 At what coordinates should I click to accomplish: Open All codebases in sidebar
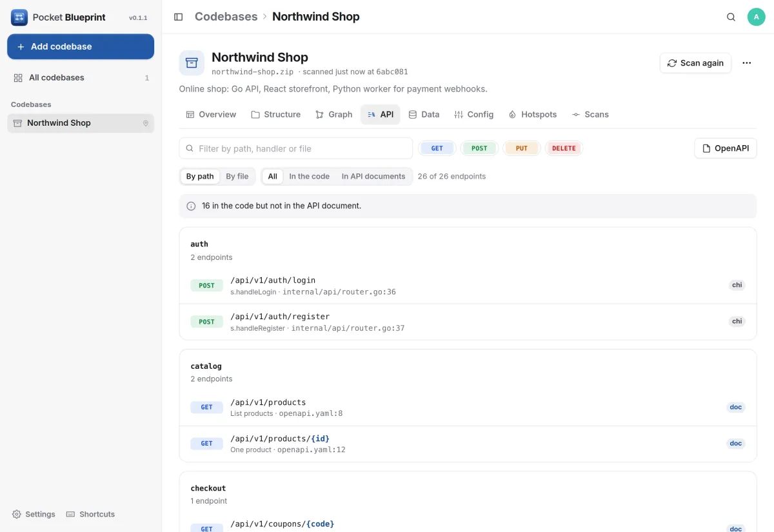pos(81,77)
